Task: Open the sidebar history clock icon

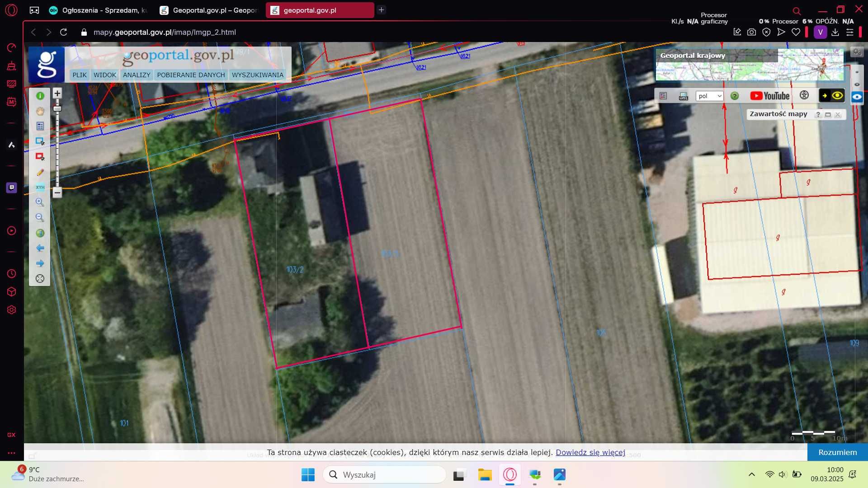Action: click(12, 274)
